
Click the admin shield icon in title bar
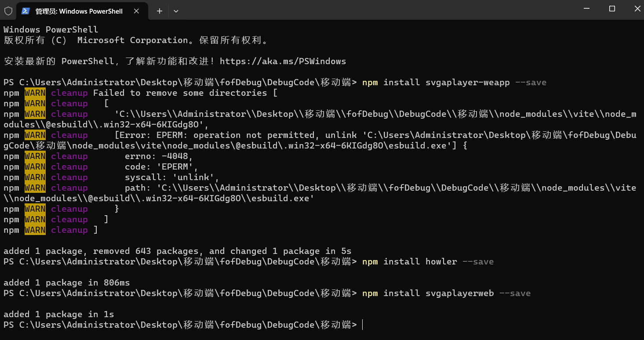[8, 11]
